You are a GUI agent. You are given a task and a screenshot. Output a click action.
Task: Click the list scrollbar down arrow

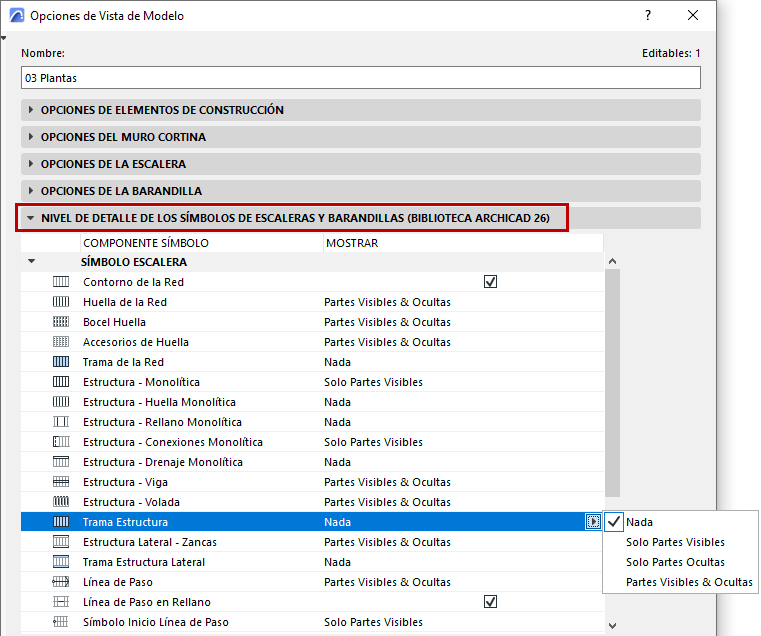coord(612,626)
